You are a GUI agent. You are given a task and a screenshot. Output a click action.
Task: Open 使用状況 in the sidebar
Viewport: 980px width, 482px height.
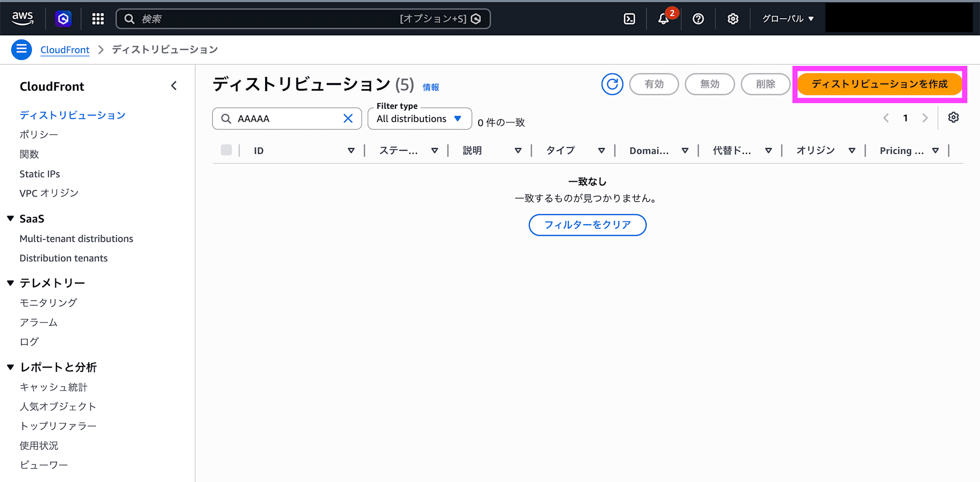(x=39, y=446)
